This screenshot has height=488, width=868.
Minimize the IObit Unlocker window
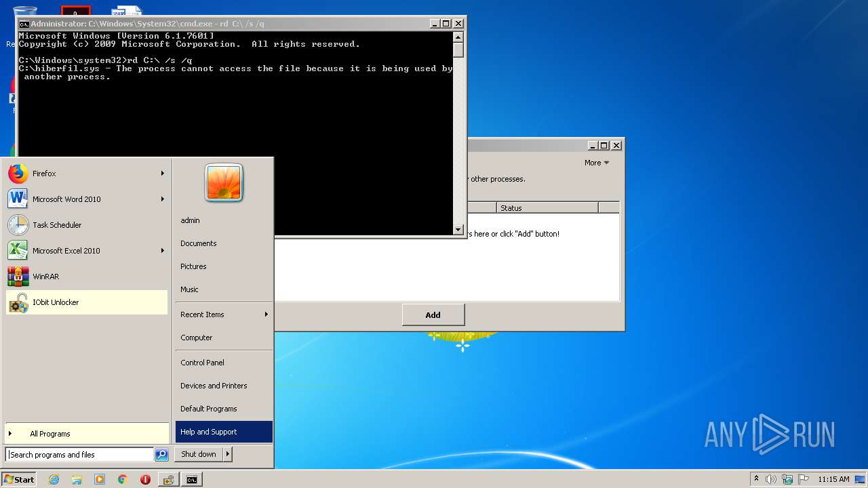593,145
